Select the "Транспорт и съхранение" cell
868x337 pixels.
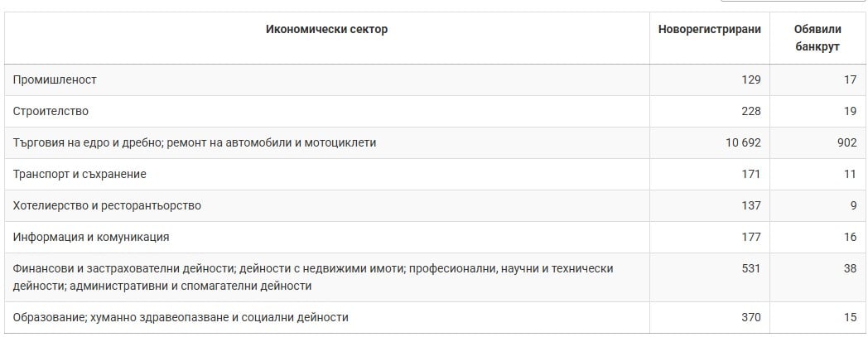tap(80, 174)
